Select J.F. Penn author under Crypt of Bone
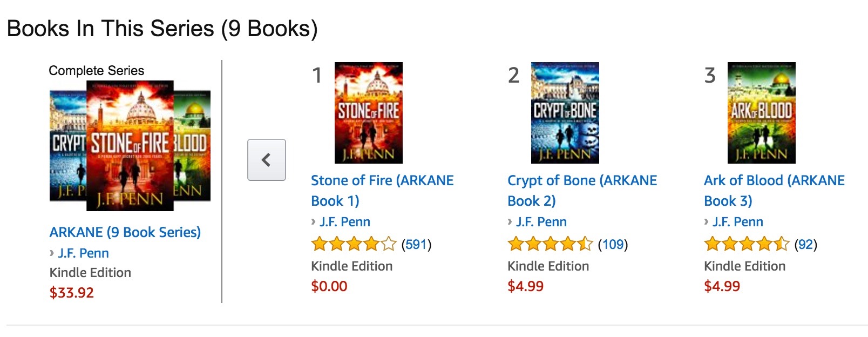Image resolution: width=868 pixels, height=337 pixels. (541, 222)
